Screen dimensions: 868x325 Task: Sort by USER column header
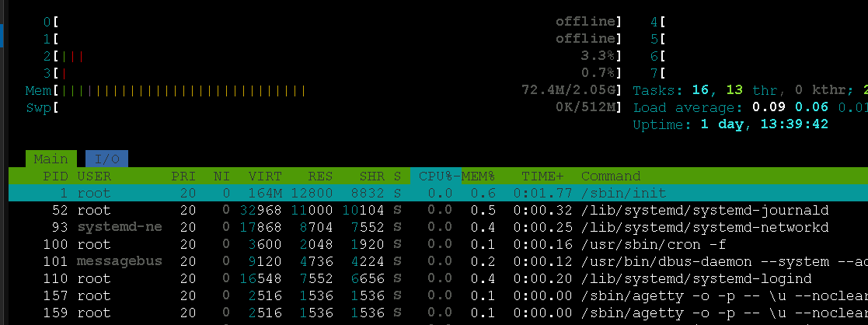coord(94,176)
